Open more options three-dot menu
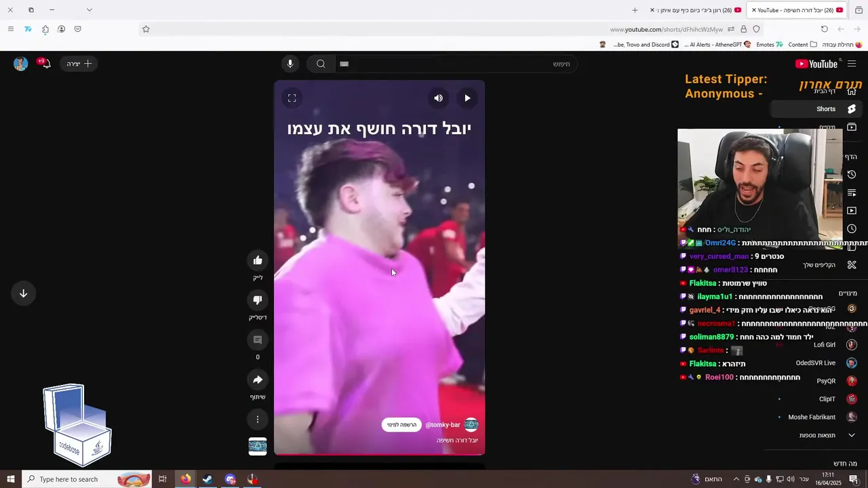Image resolution: width=868 pixels, height=488 pixels. [x=258, y=420]
